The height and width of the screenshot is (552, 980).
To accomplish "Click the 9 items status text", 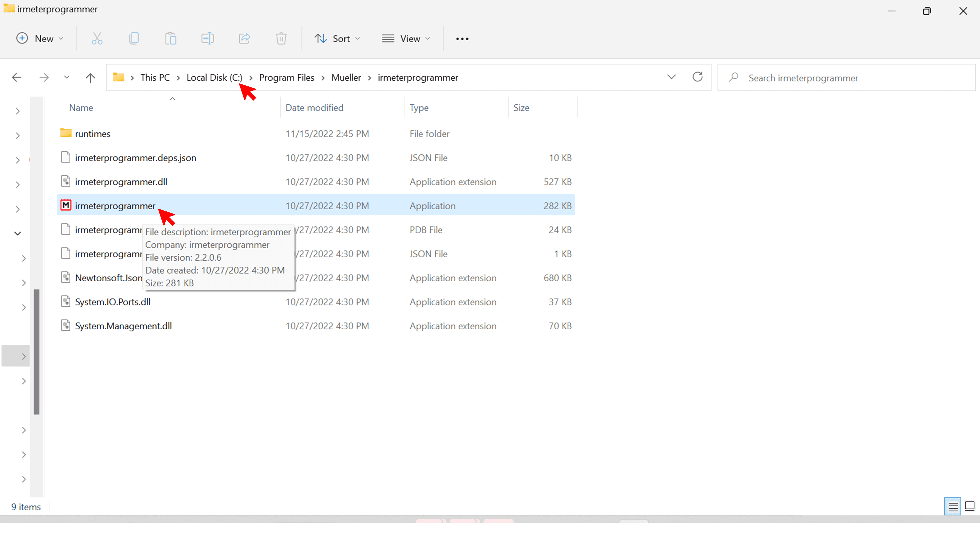I will [x=26, y=507].
